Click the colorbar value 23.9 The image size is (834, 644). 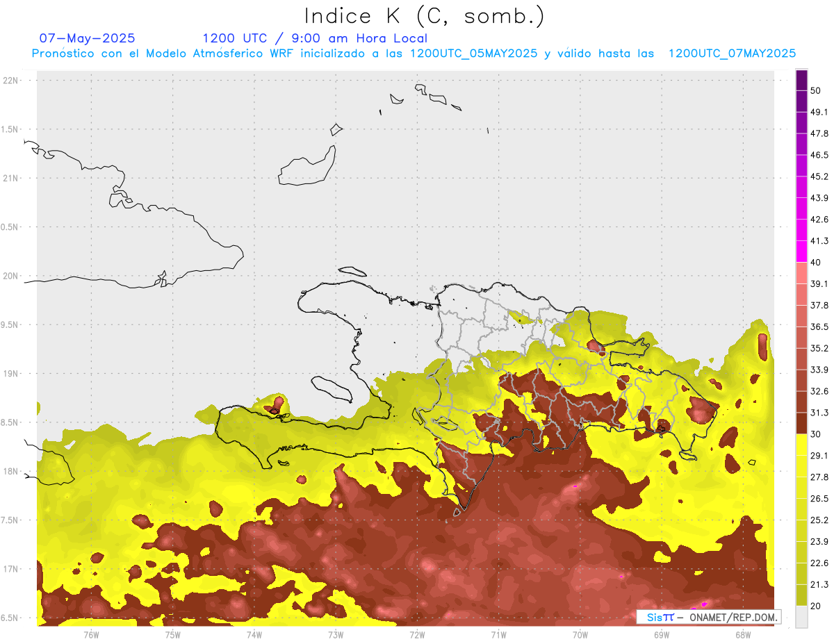[x=819, y=542]
